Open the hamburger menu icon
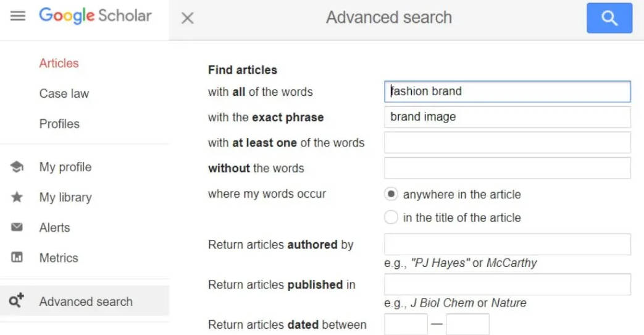The width and height of the screenshot is (644, 335). point(18,16)
